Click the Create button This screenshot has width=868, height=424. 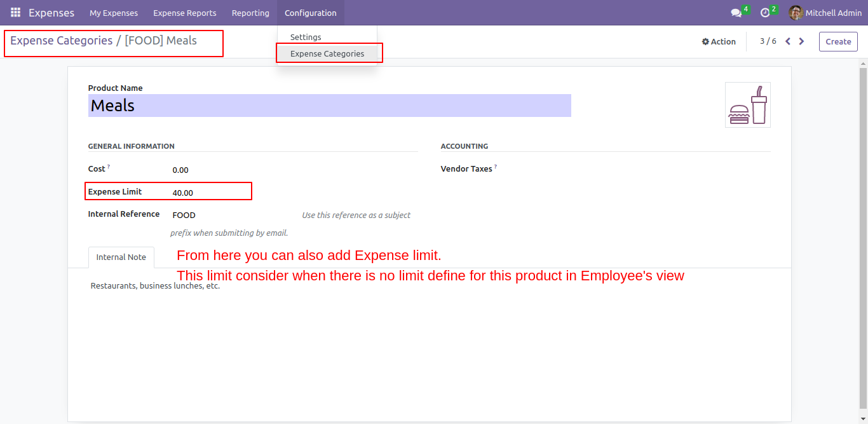coord(838,41)
